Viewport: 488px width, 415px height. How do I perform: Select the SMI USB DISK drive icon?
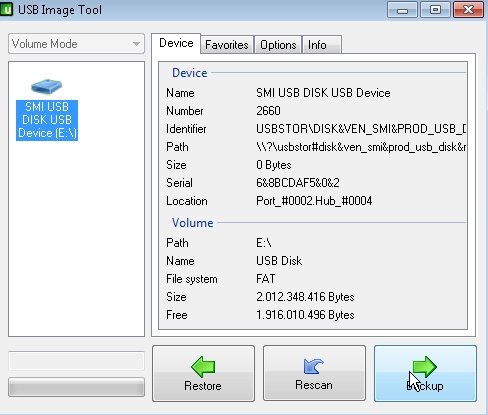(x=46, y=86)
